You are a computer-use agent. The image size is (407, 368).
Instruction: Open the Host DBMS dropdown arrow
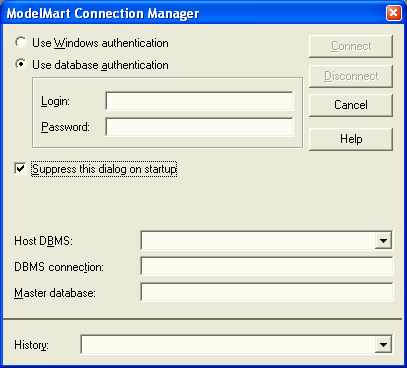tap(383, 240)
